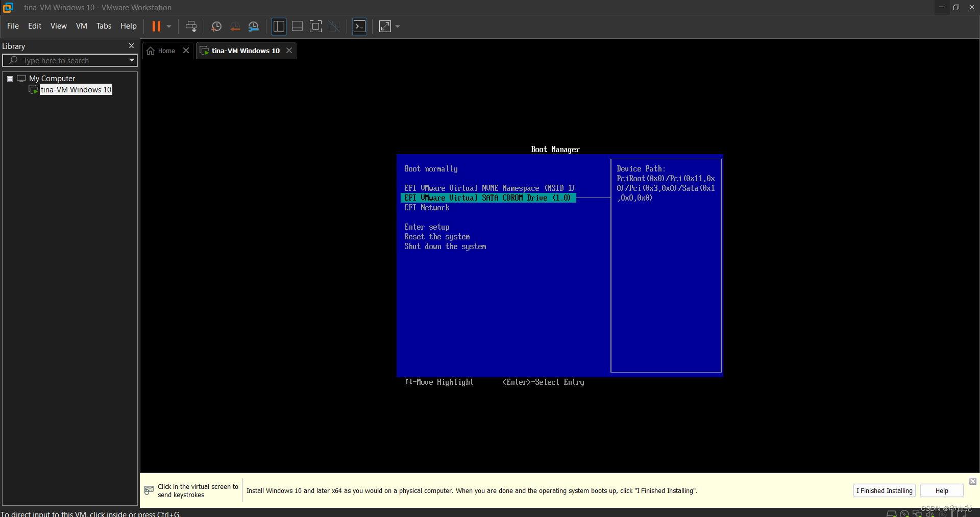Click the I Finished Installing button
Screen dimensions: 980x517
click(x=885, y=490)
